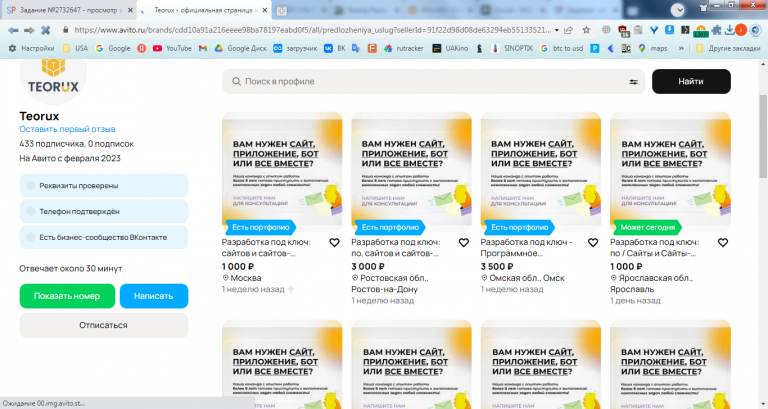The image size is (768, 409).
Task: Click the Показать номер button
Action: 67,296
